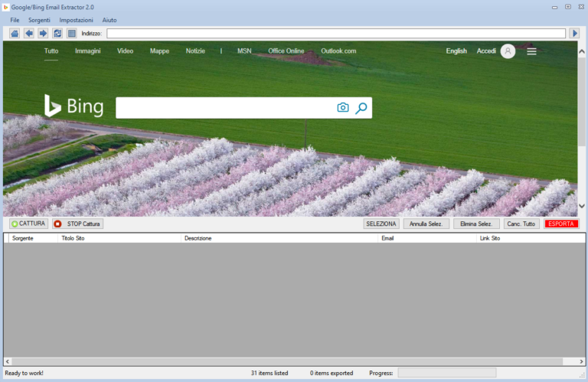The height and width of the screenshot is (382, 588).
Task: Open the Bing hamburger menu
Action: pyautogui.click(x=531, y=51)
